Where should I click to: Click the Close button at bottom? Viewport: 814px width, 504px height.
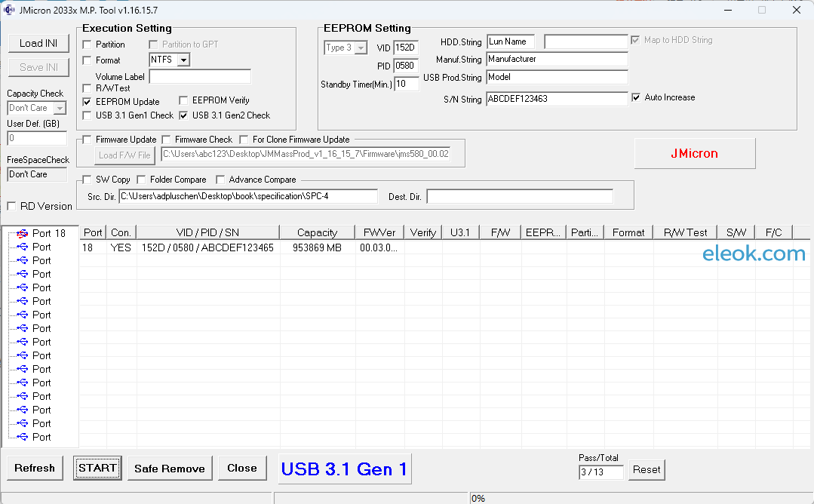pyautogui.click(x=242, y=469)
